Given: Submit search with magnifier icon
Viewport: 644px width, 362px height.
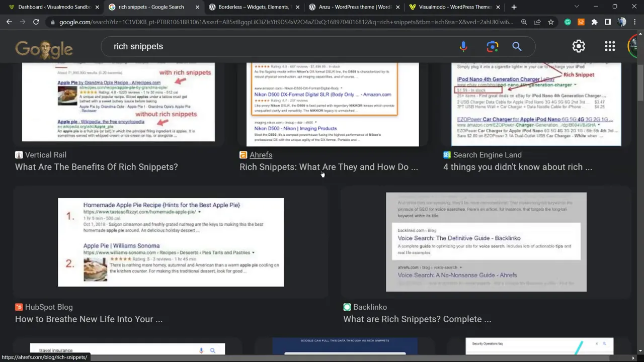Looking at the screenshot, I should [517, 46].
